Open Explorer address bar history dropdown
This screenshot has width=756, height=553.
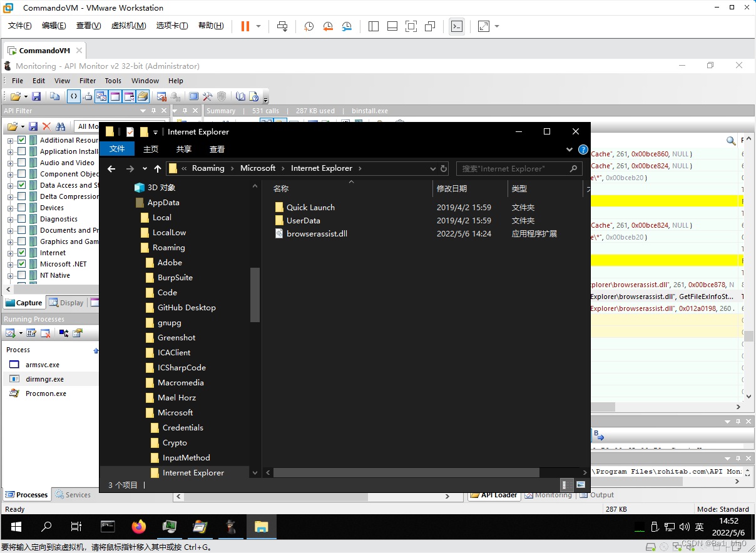433,169
